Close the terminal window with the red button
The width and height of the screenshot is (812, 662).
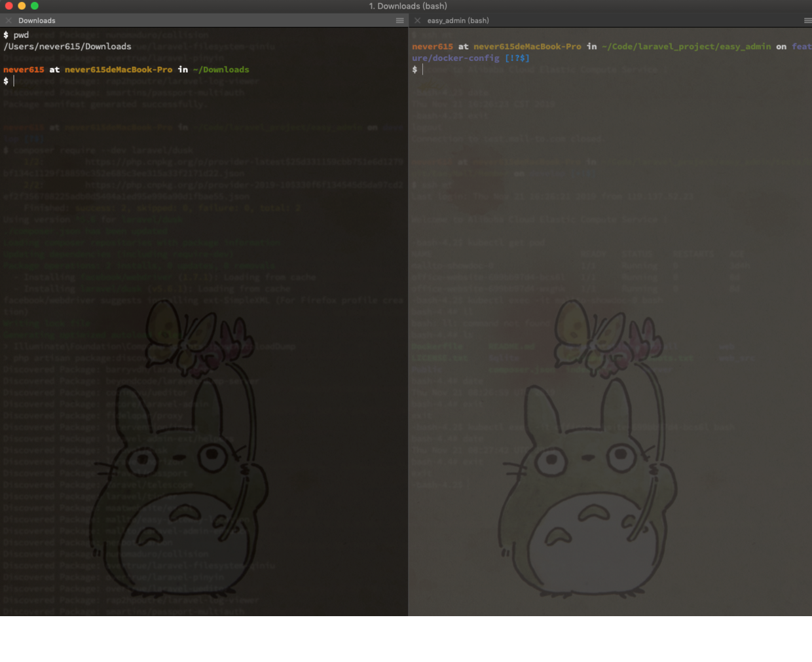pos(9,6)
